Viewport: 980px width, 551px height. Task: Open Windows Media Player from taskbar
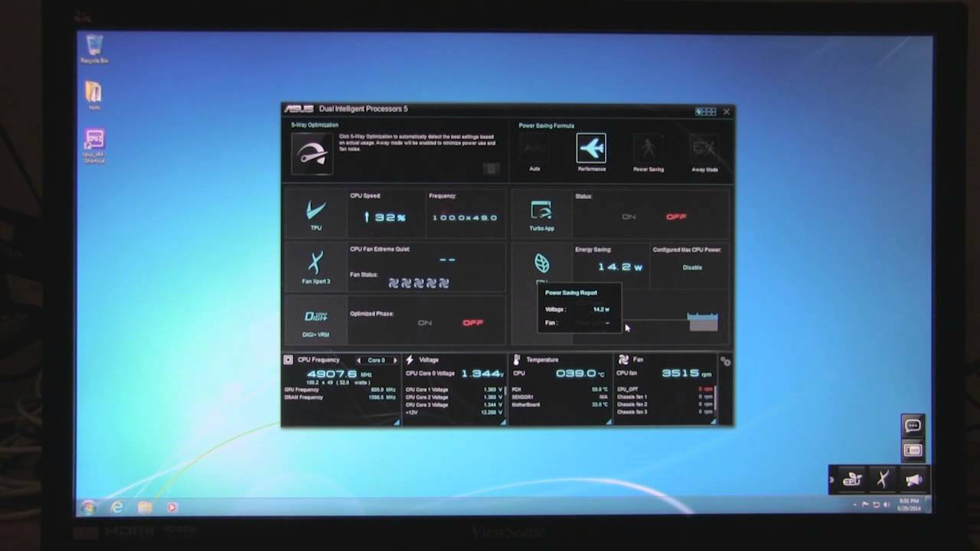tap(172, 507)
